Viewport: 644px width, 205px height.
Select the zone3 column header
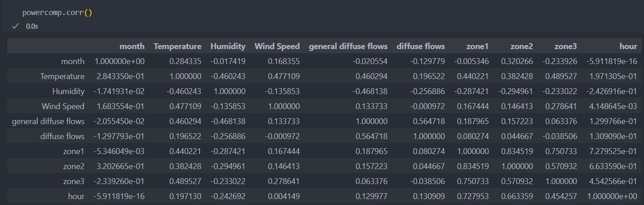pos(566,46)
